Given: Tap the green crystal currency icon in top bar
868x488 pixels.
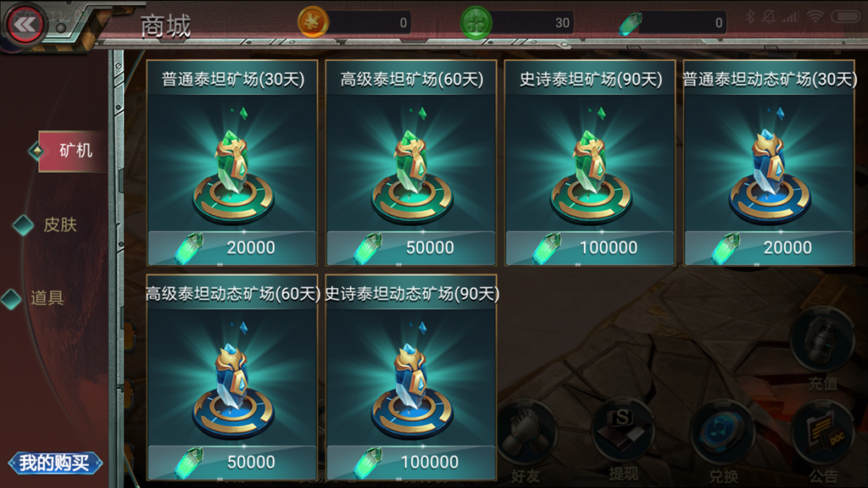Looking at the screenshot, I should 630,24.
